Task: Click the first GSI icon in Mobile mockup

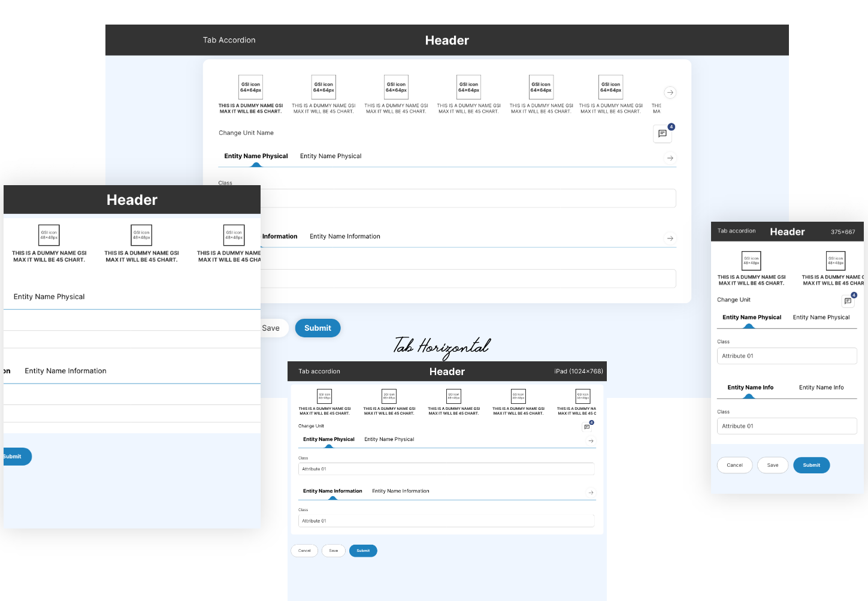Action: click(x=751, y=261)
